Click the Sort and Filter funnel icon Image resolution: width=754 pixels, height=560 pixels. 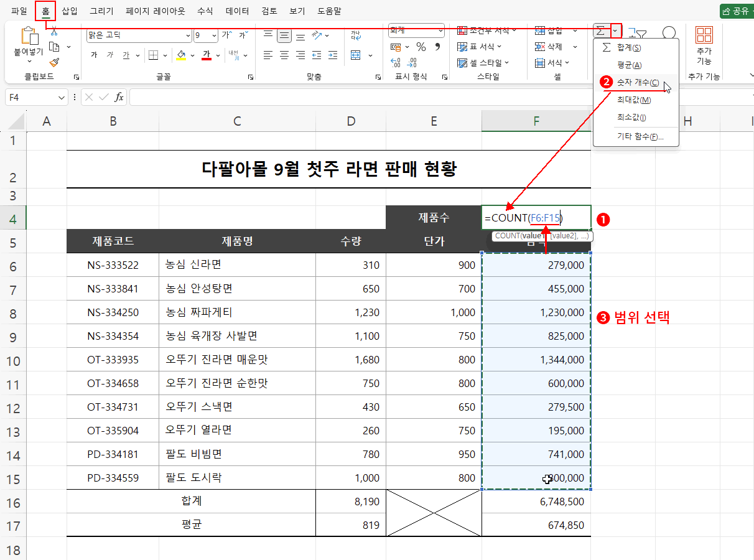(x=638, y=34)
